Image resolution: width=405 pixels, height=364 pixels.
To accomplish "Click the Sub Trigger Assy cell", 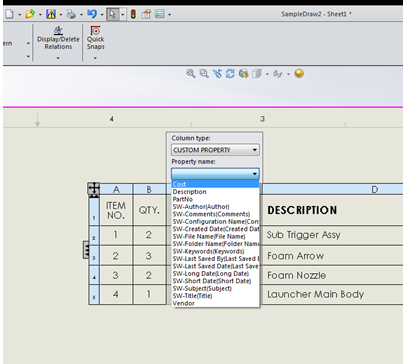I will pos(333,235).
